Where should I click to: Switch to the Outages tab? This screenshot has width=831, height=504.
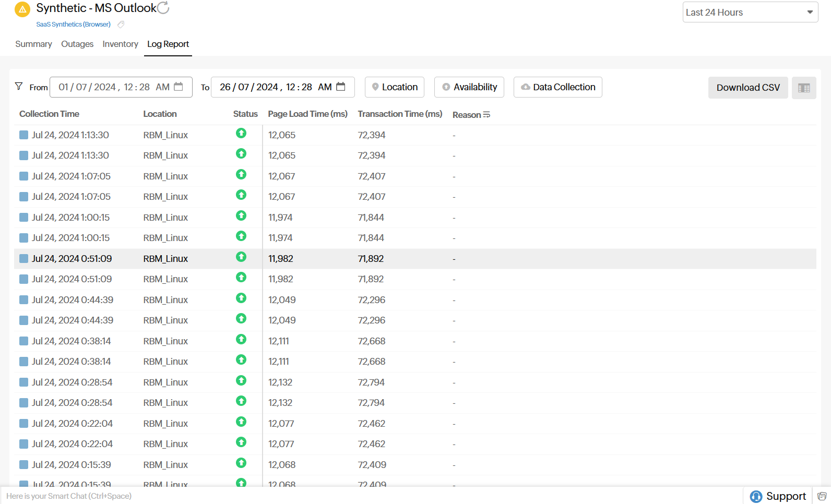77,44
